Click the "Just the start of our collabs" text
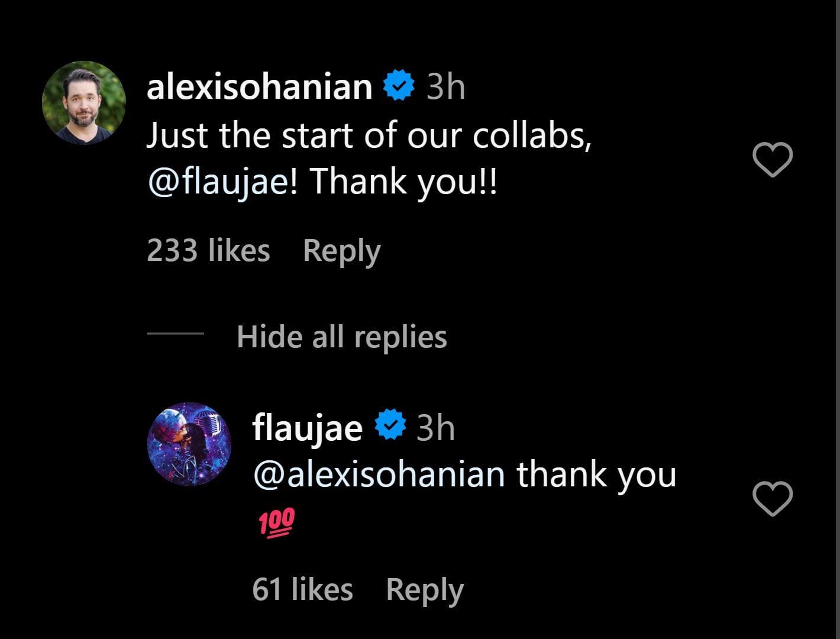 368,136
